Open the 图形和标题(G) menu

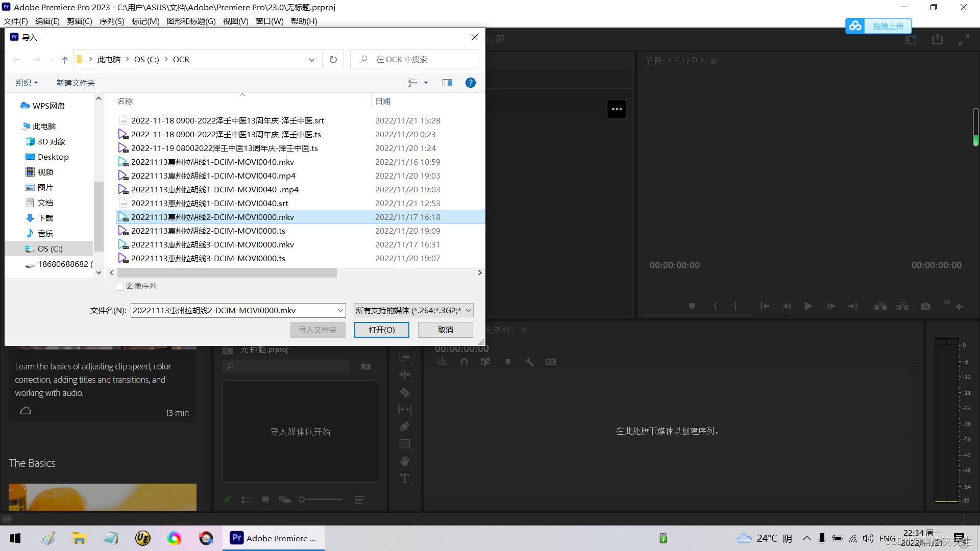[191, 21]
